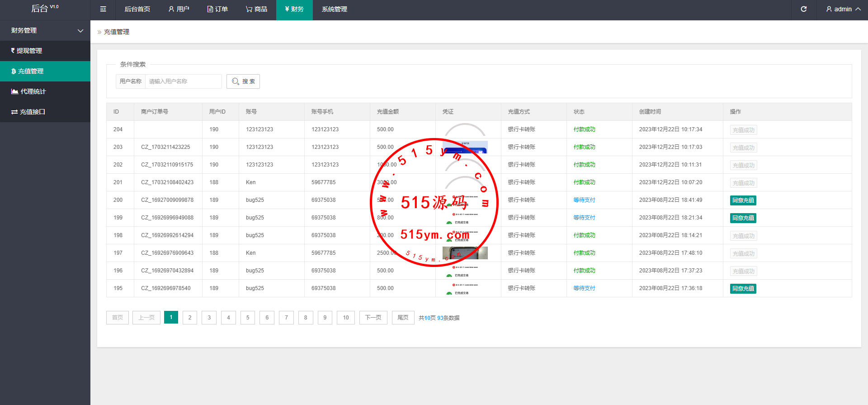Open the 商品 shopping cart menu
This screenshot has height=405, width=868.
click(x=256, y=9)
